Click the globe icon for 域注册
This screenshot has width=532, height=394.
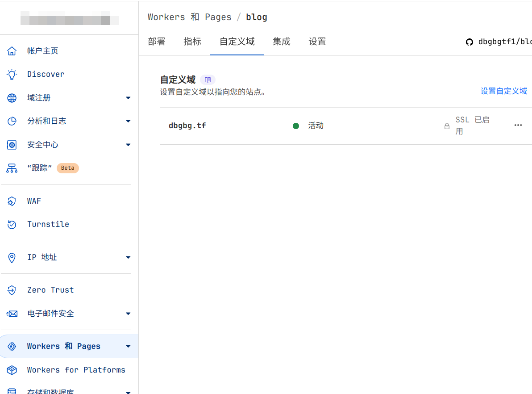[x=12, y=98]
